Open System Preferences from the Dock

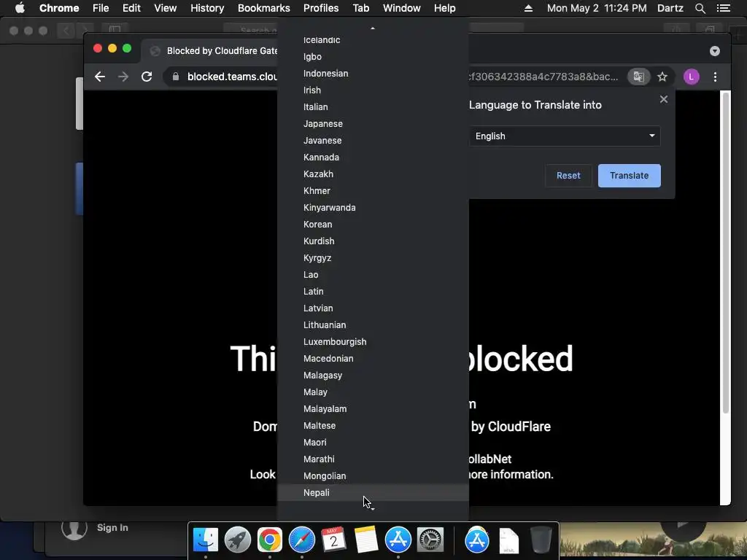pyautogui.click(x=430, y=540)
